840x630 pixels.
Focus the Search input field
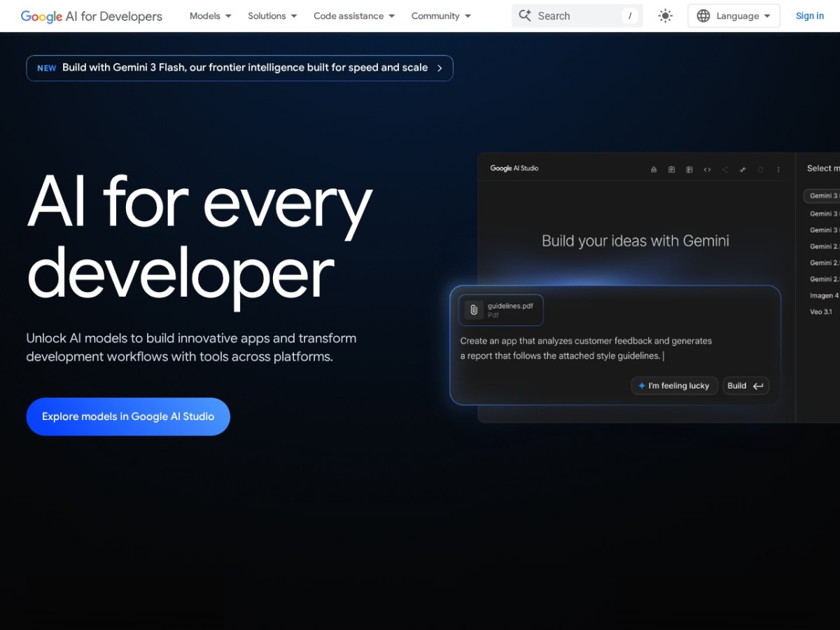point(577,15)
